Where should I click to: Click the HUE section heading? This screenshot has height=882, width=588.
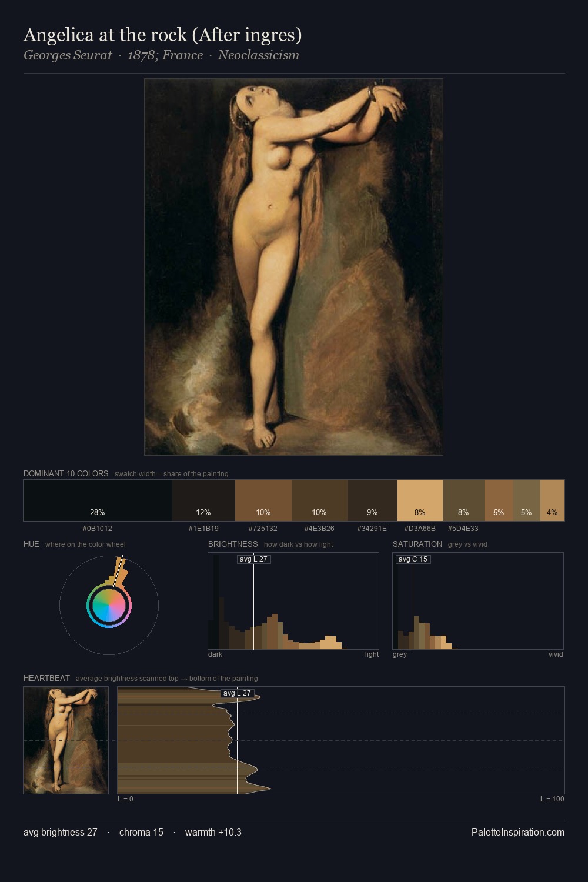31,544
